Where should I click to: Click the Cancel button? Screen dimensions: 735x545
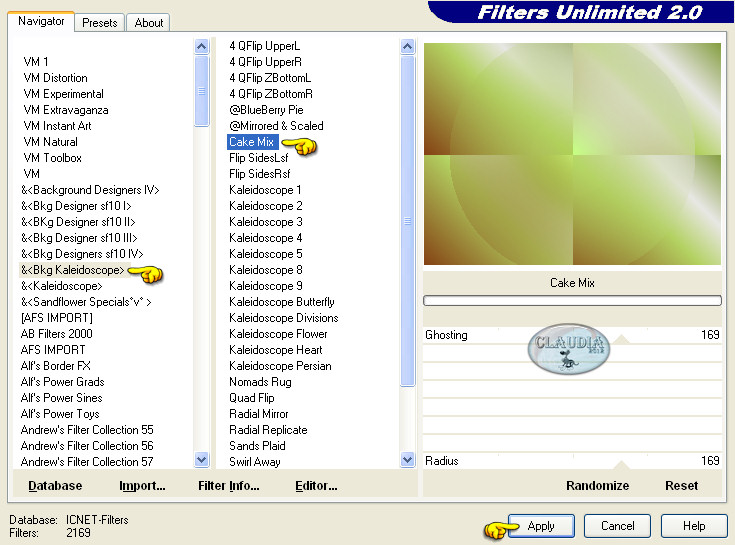click(617, 526)
